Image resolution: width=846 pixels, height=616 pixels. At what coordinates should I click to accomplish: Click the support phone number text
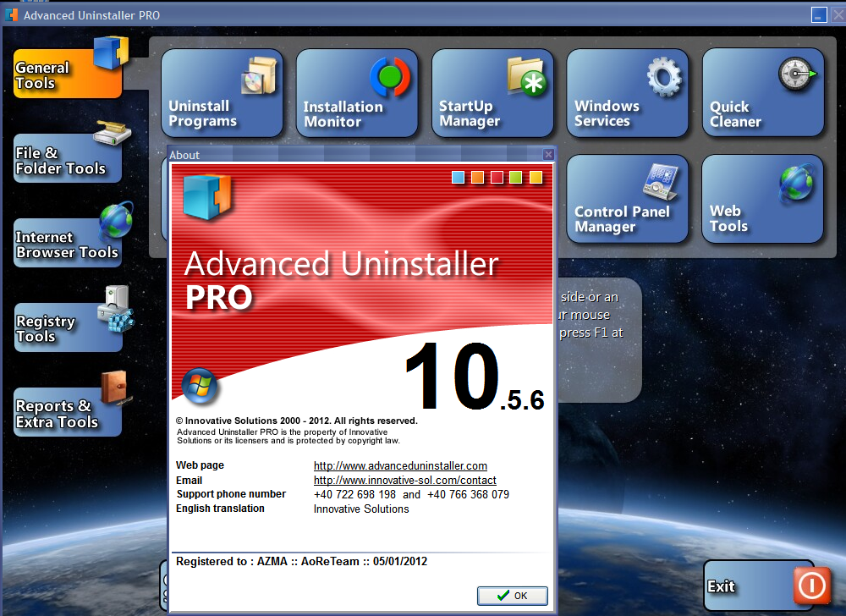[411, 494]
